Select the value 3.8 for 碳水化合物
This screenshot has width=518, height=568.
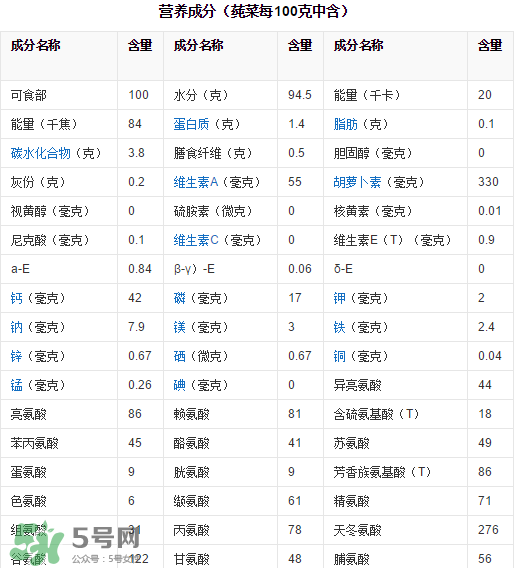click(136, 153)
